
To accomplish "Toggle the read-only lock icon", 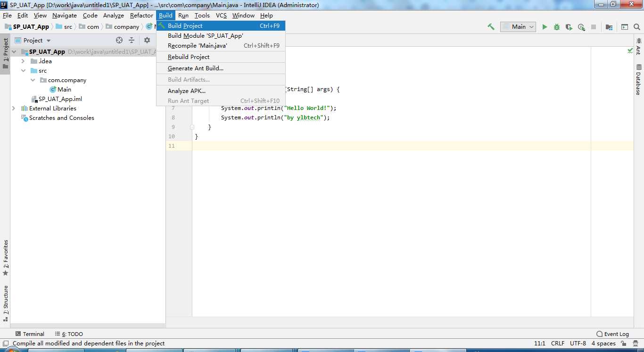I will tap(624, 344).
